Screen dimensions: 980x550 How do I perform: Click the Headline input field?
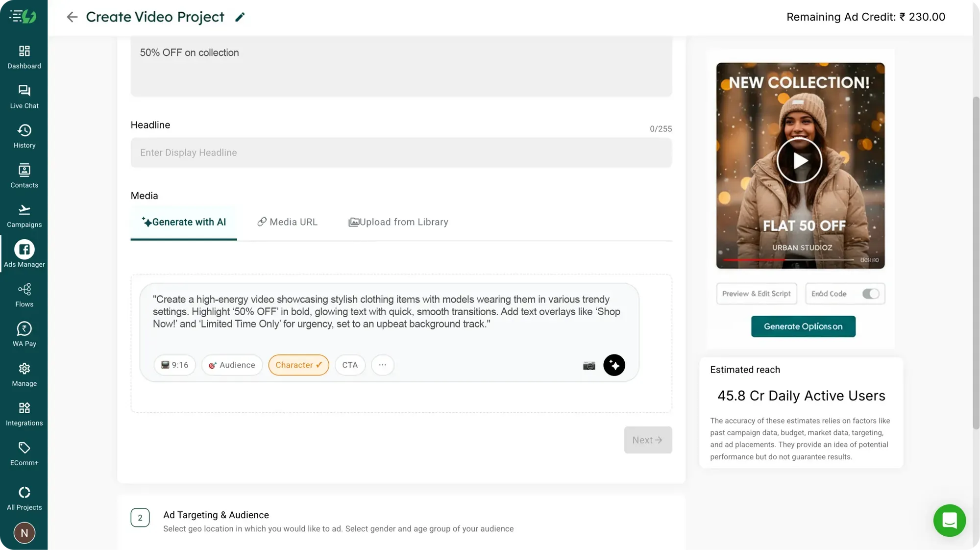[x=401, y=152]
